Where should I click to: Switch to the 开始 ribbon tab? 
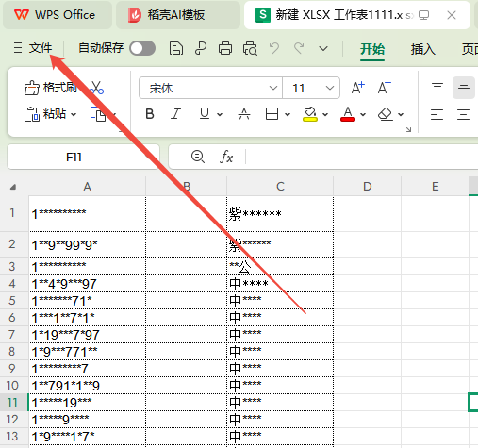coord(372,49)
